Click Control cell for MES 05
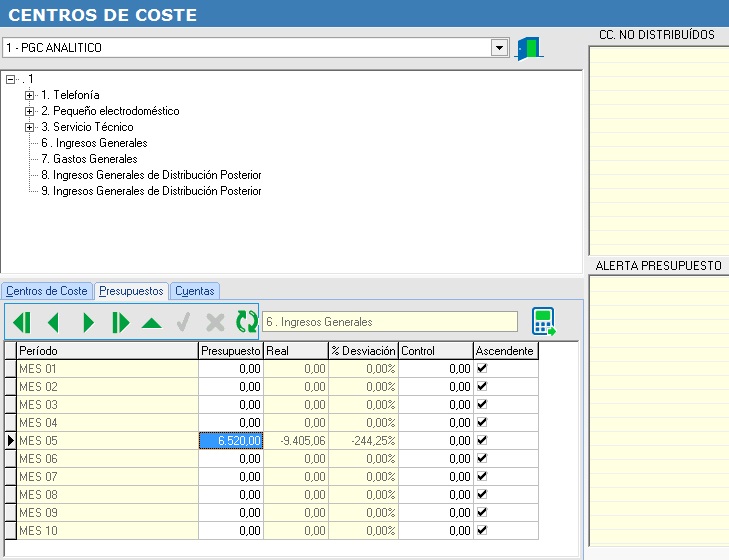This screenshot has width=729, height=560. coord(436,440)
